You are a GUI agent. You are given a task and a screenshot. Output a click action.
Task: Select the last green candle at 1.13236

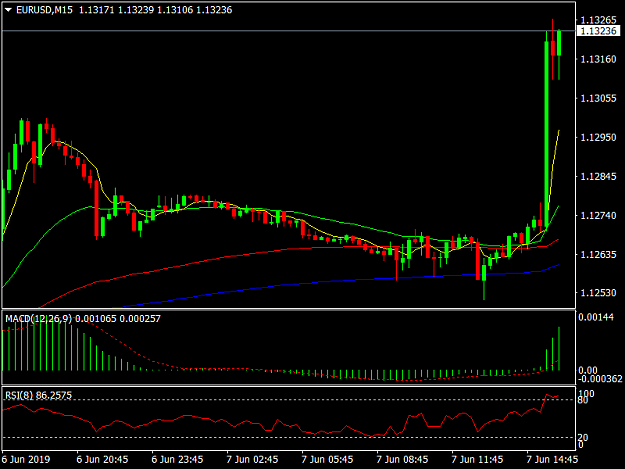559,43
